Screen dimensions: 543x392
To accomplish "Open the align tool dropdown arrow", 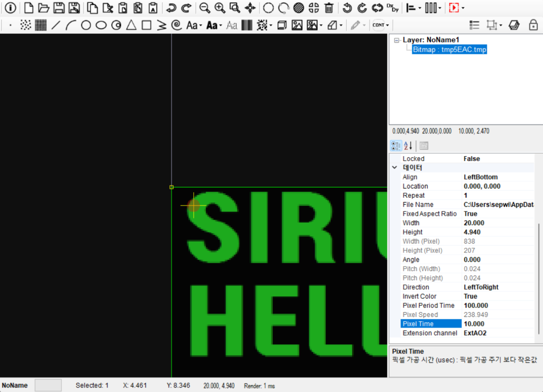I will [x=420, y=8].
